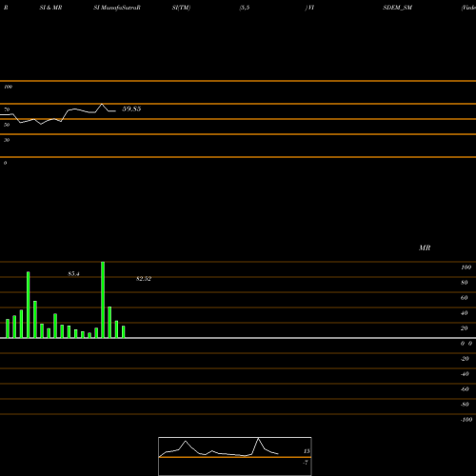Click the 'MR' panel title
This screenshot has height=476, width=476.
425,248
